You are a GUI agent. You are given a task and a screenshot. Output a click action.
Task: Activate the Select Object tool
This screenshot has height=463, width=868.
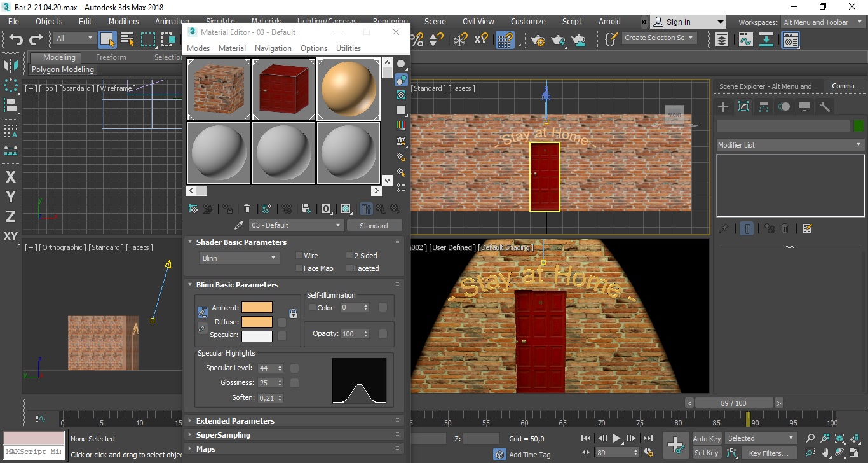pyautogui.click(x=107, y=39)
